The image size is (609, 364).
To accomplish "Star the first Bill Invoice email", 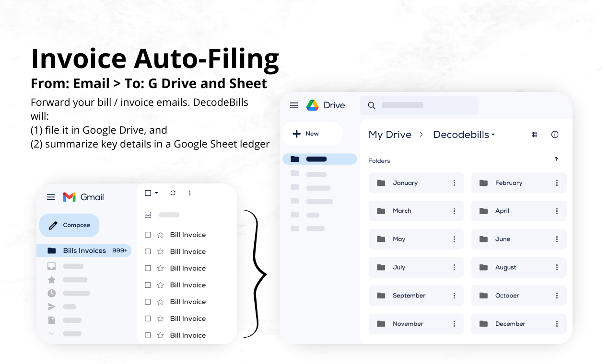I will click(161, 235).
